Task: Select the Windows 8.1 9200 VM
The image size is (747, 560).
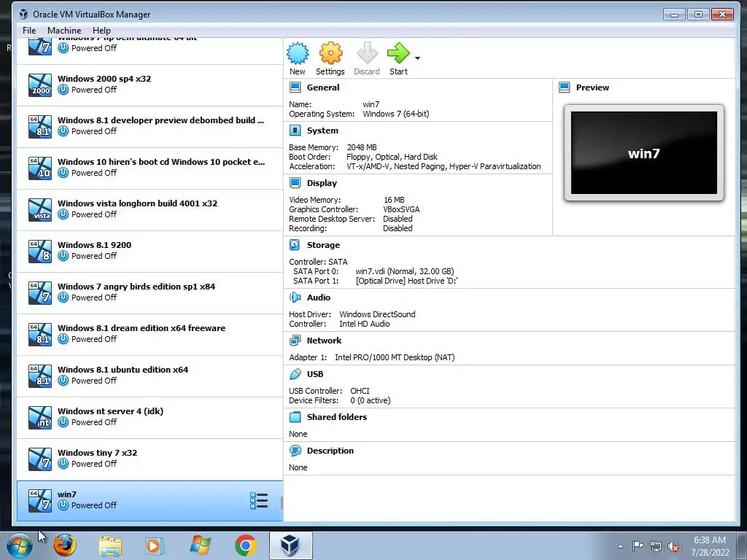Action: [150, 251]
